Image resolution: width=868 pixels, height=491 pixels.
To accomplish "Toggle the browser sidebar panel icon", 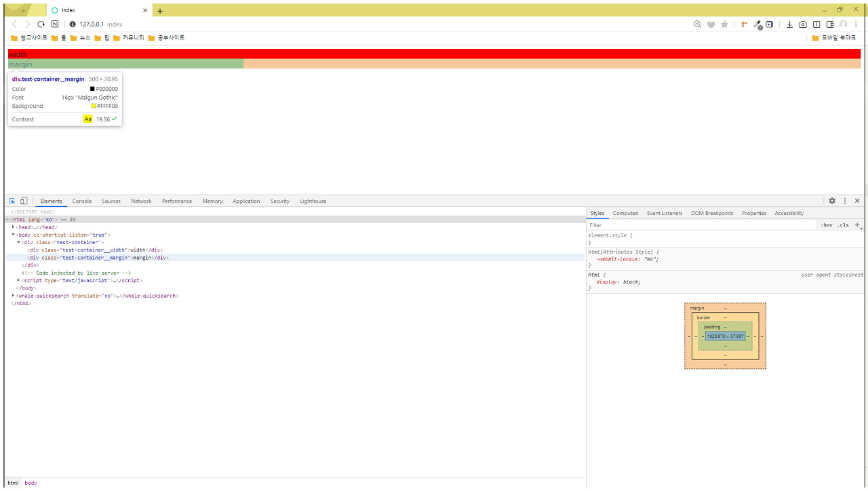I will coord(830,24).
